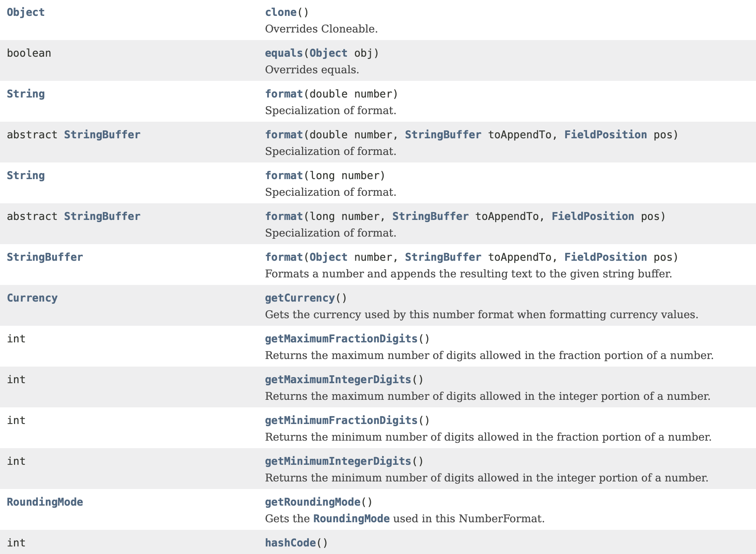Click RoundingMode link in the description text
The width and height of the screenshot is (756, 554).
click(351, 519)
